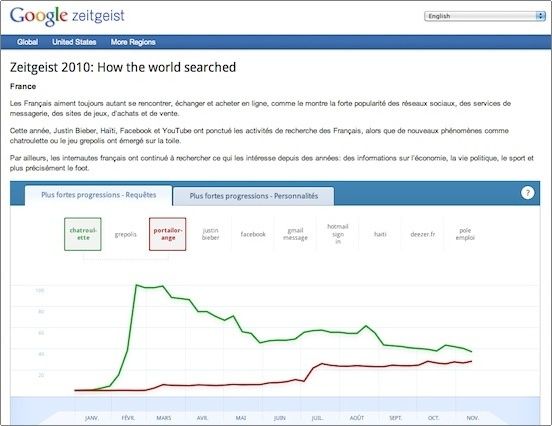The width and height of the screenshot is (552, 426).
Task: Toggle the chatroulette query box
Action: (83, 234)
